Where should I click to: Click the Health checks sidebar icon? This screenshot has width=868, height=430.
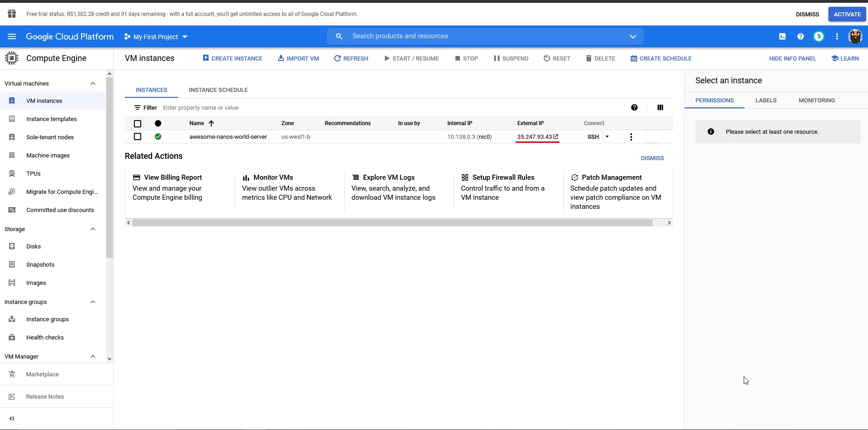coord(12,337)
